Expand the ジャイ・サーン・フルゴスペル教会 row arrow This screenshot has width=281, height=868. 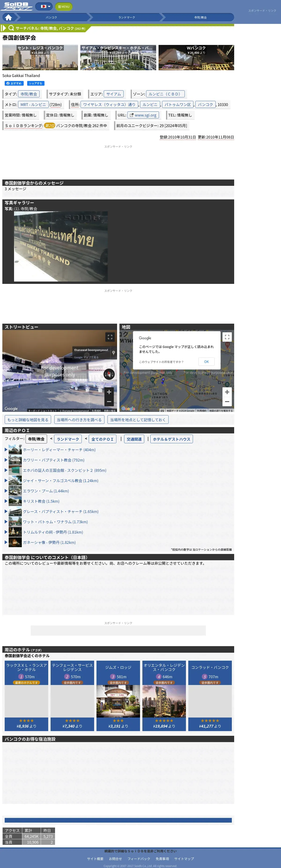[6, 480]
